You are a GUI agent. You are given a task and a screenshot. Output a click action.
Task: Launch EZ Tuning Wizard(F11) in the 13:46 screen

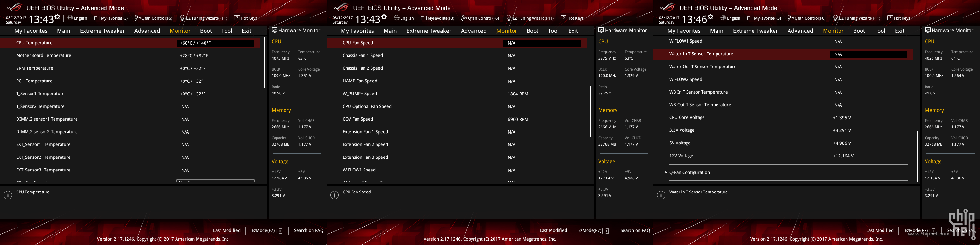[857, 18]
